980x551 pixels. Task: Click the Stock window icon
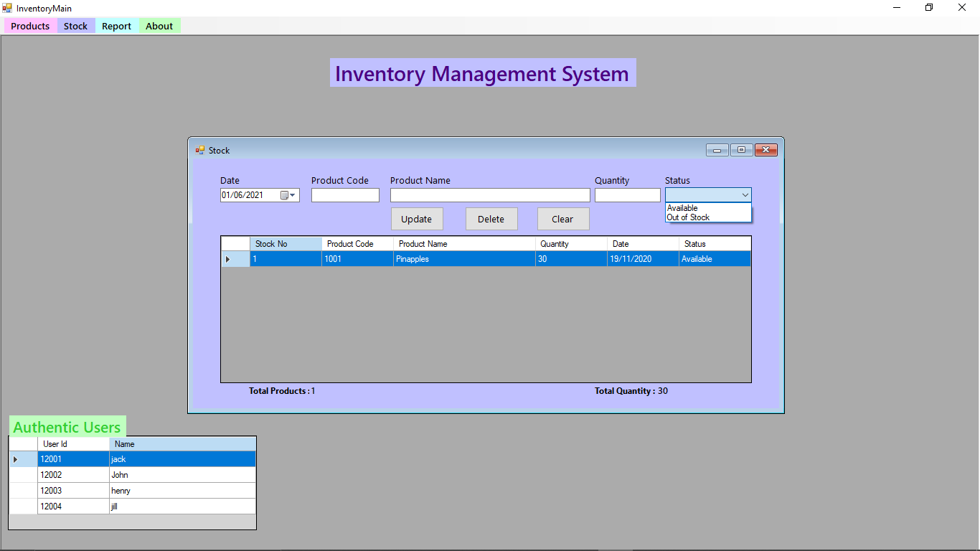(200, 150)
